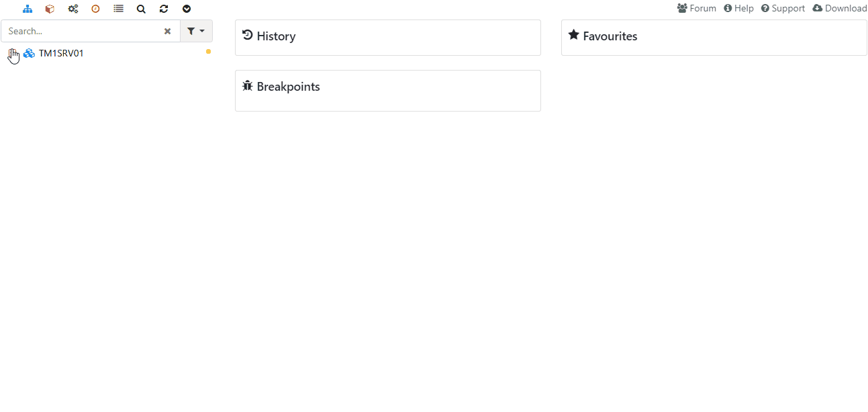Click the chores clock toolbar icon

[95, 9]
